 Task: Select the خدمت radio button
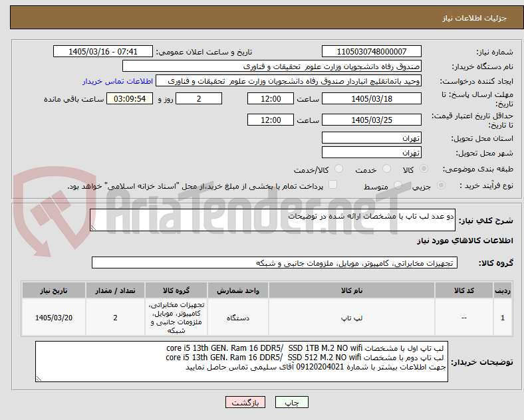pyautogui.click(x=386, y=169)
